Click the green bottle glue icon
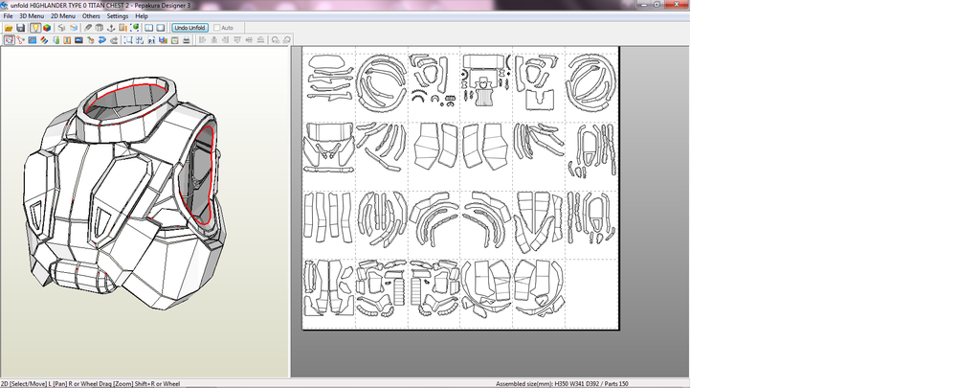The width and height of the screenshot is (980, 388). [x=56, y=40]
